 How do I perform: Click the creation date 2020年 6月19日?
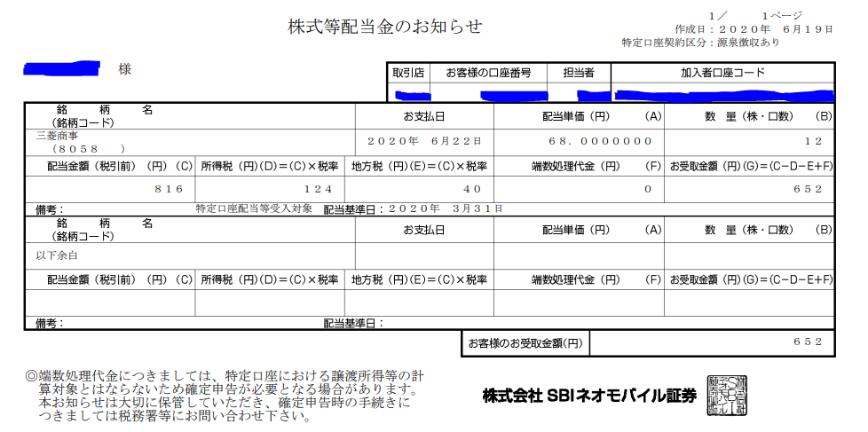pos(775,29)
